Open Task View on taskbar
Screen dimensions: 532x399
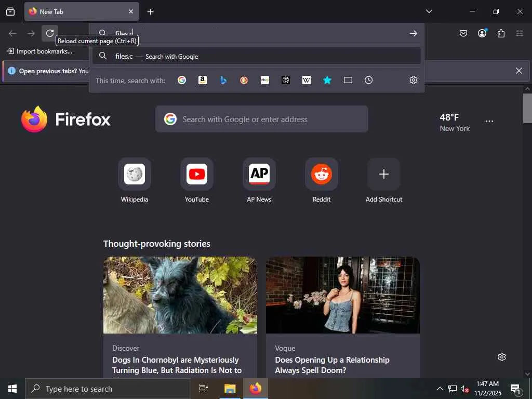pos(204,389)
